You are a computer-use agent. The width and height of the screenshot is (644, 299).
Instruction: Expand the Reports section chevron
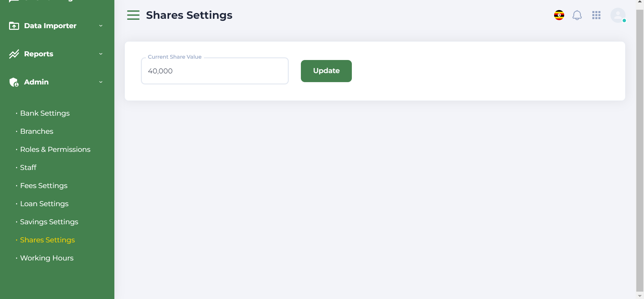point(101,54)
